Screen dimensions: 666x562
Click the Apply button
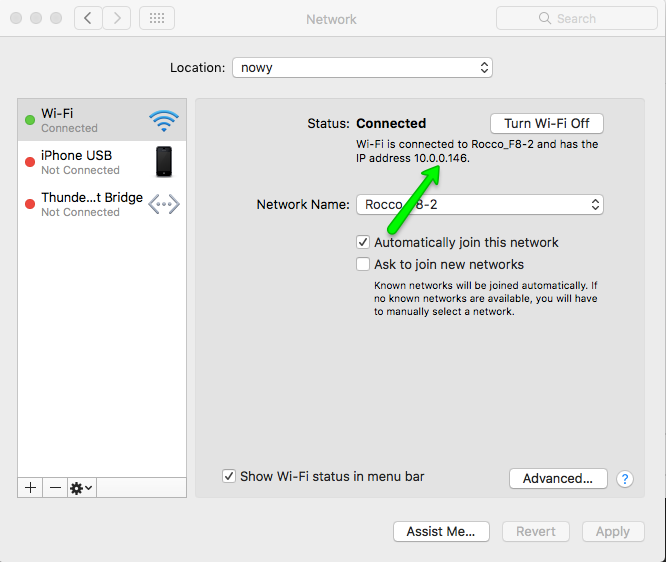pos(613,531)
